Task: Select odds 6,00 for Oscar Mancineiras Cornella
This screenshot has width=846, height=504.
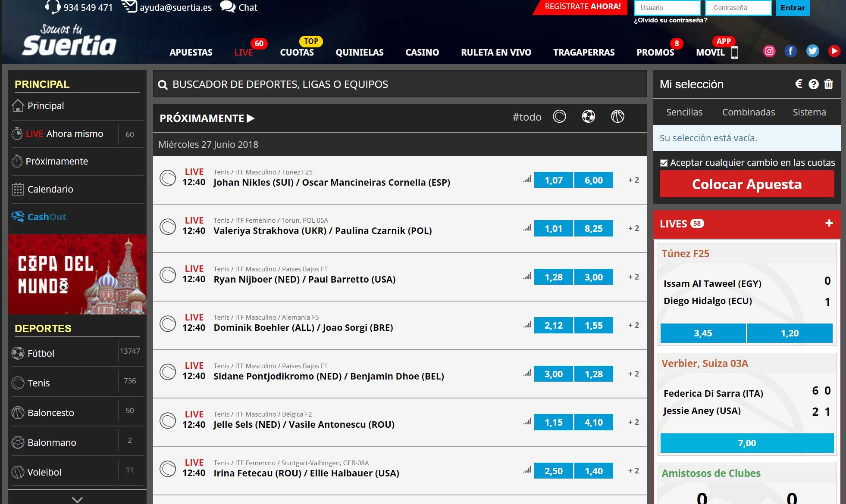Action: coord(594,180)
